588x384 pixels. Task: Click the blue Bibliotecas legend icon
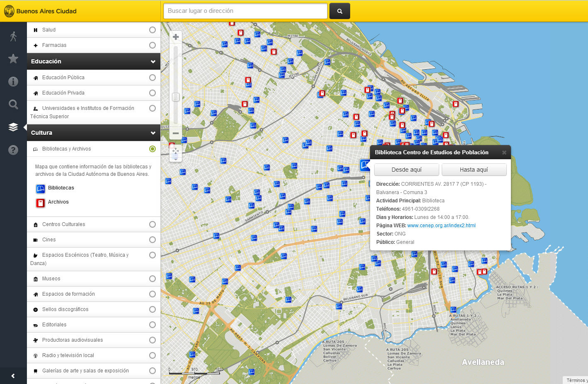(40, 189)
